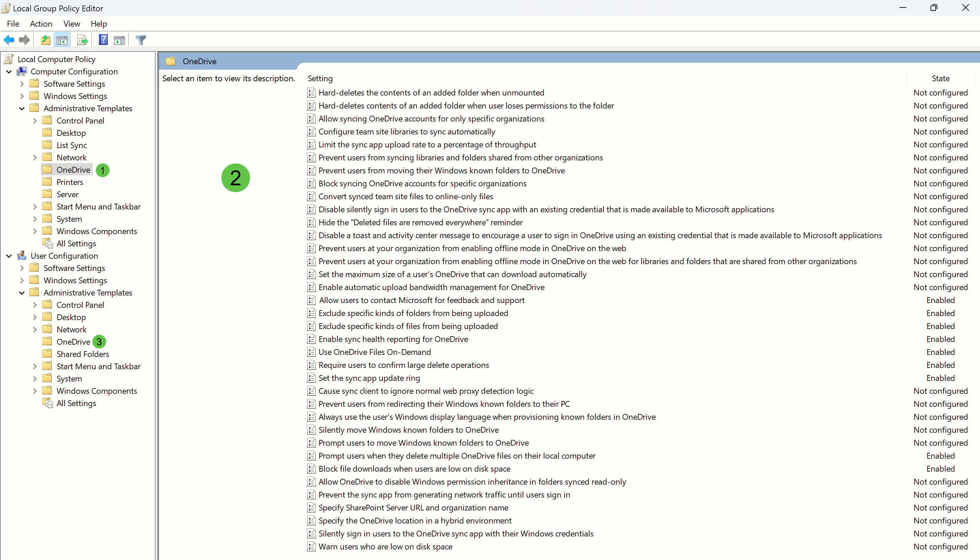The height and width of the screenshot is (560, 980).
Task: Click the Export List toolbar icon
Action: pyautogui.click(x=82, y=40)
